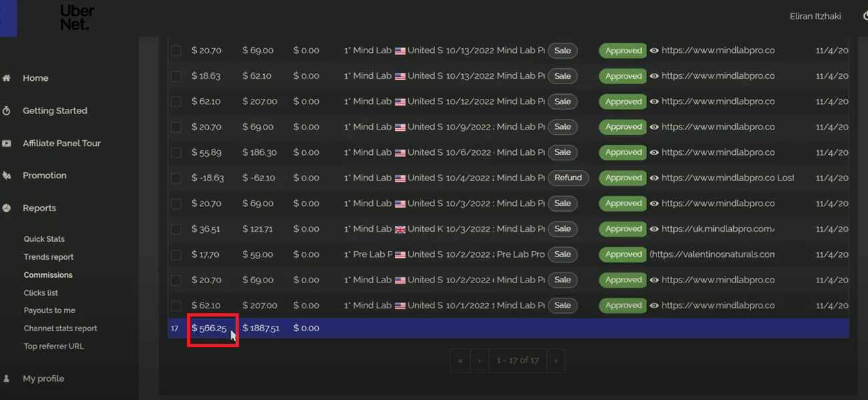Open the uk.mindlabpro.com link
This screenshot has height=400, width=868.
pos(718,229)
